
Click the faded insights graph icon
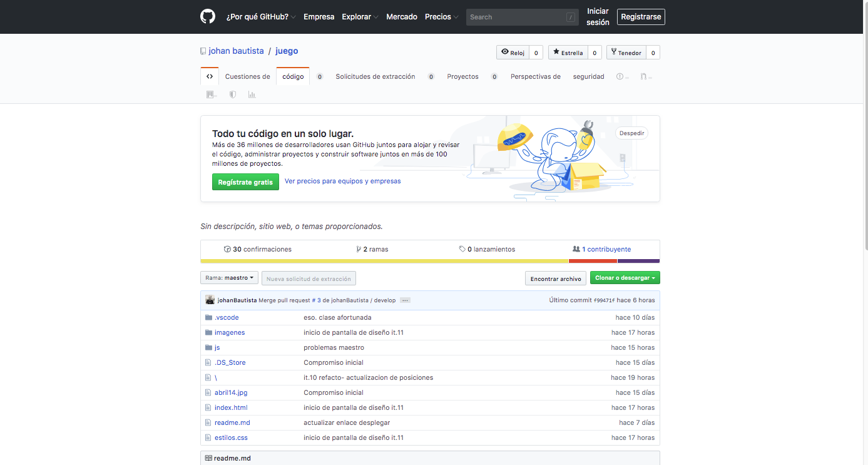click(252, 95)
